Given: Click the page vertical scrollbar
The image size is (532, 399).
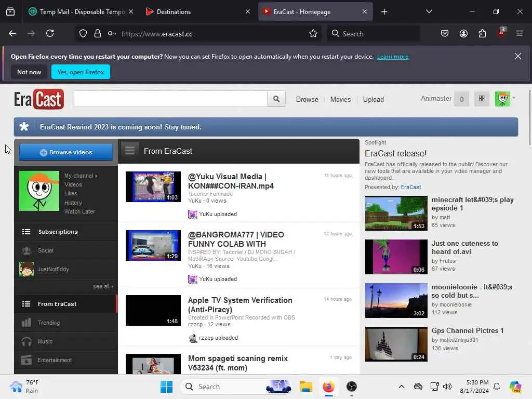Looking at the screenshot, I should [529, 117].
